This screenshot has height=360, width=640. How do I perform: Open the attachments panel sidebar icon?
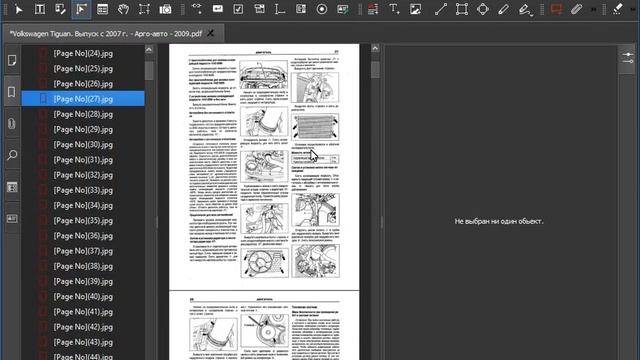(12, 123)
